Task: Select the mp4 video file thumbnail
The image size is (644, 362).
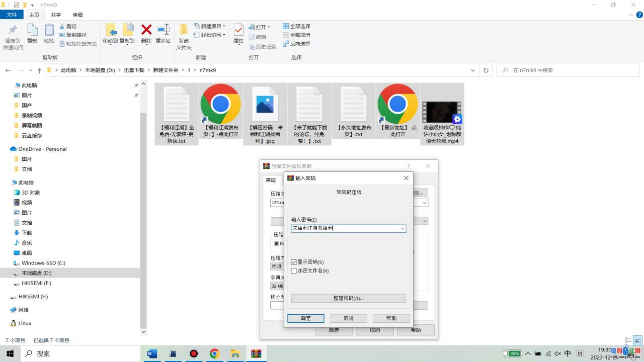Action: pyautogui.click(x=441, y=112)
